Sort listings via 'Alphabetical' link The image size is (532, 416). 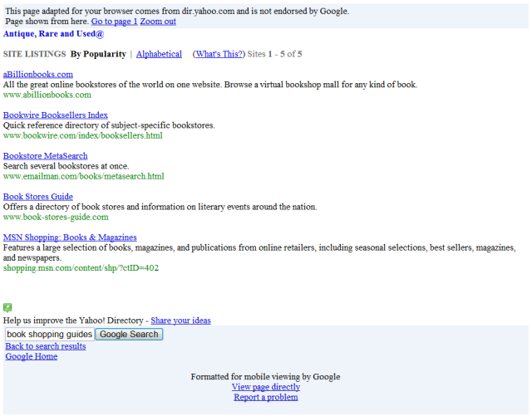[159, 54]
